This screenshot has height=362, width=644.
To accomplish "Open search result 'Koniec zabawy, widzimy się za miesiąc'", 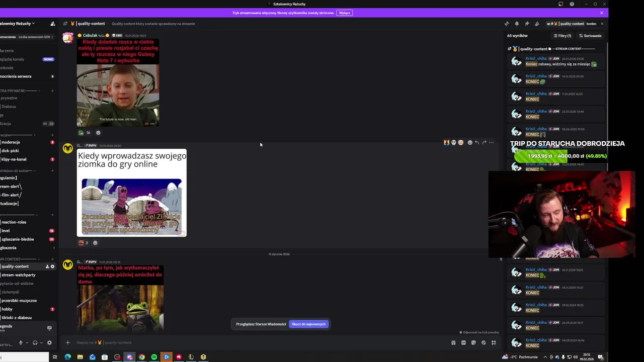I will [x=556, y=61].
